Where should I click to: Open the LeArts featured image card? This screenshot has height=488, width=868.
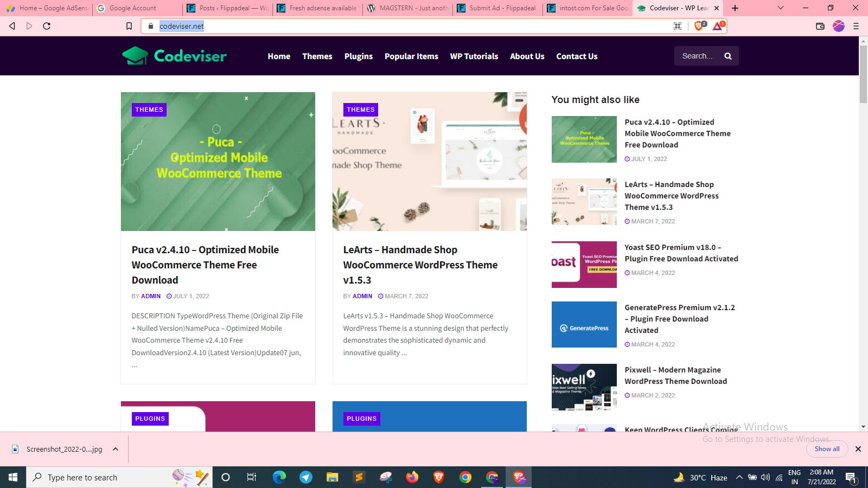[x=430, y=162]
